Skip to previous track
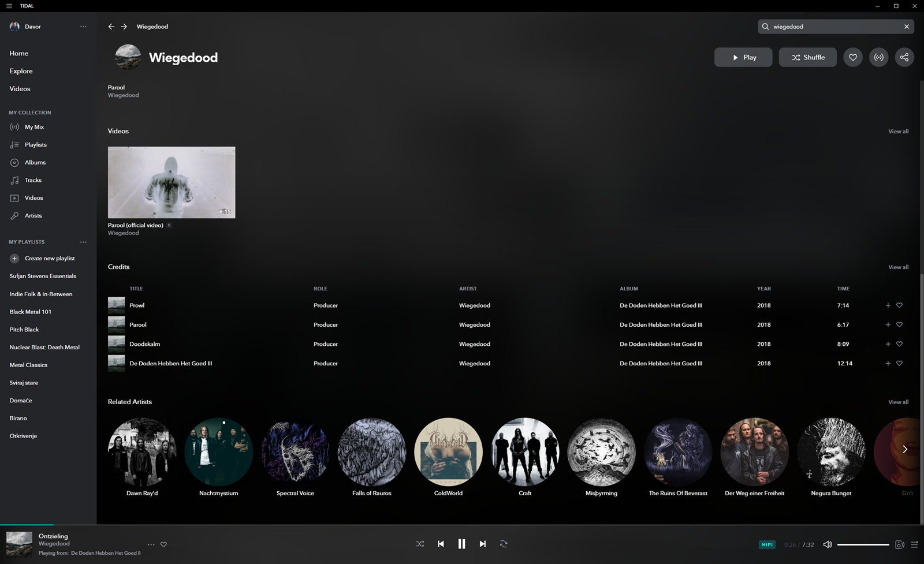This screenshot has width=924, height=564. pyautogui.click(x=441, y=544)
